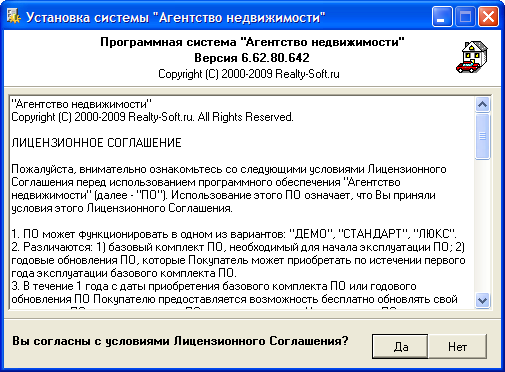This screenshot has height=372, width=505.
Task: Click the header line Copyright (C) 2000-2009 Realty-Soft.ru
Action: [x=249, y=74]
